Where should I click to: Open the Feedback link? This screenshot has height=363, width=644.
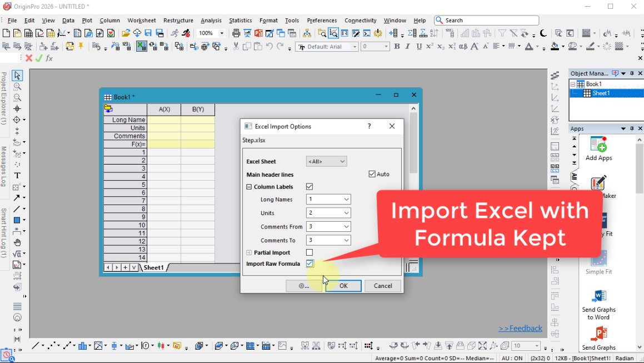(x=520, y=328)
